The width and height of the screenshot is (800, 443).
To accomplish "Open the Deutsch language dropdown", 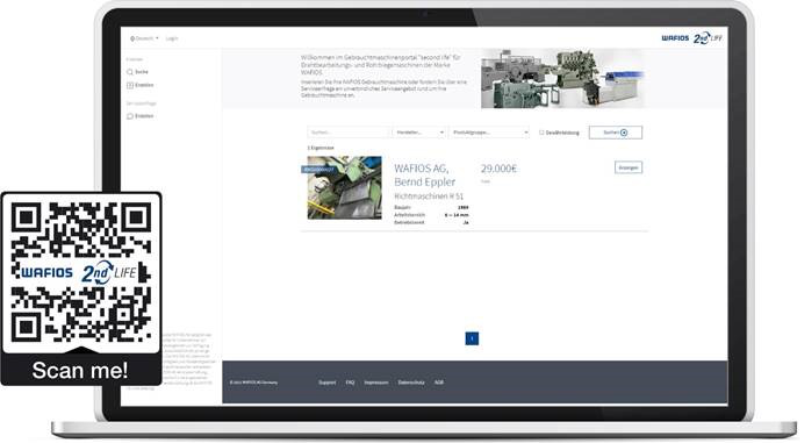I will [144, 38].
